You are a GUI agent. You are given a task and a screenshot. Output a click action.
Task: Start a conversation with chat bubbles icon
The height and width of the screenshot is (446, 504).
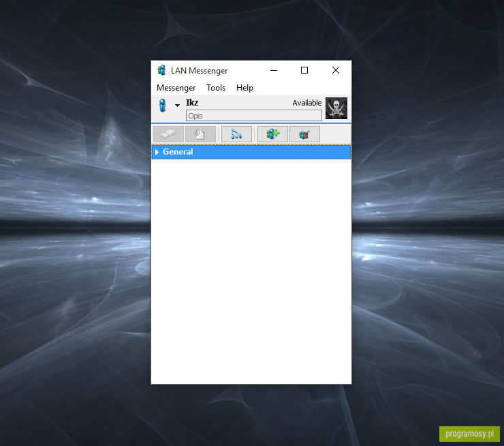[168, 134]
